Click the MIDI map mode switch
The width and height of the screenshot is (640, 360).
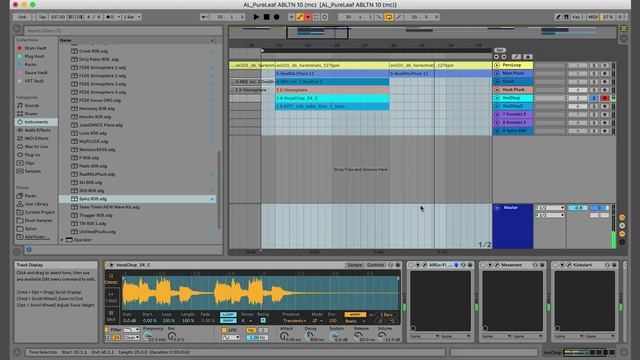click(x=593, y=17)
